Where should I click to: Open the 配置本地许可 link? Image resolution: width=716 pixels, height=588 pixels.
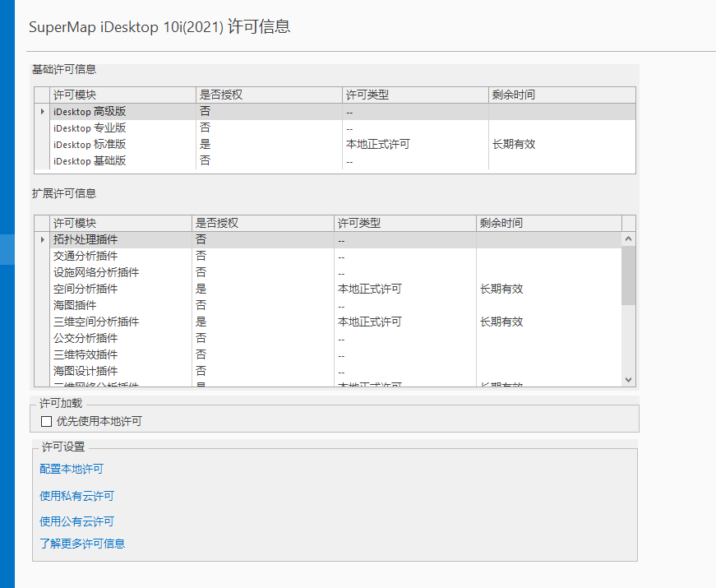(x=72, y=469)
